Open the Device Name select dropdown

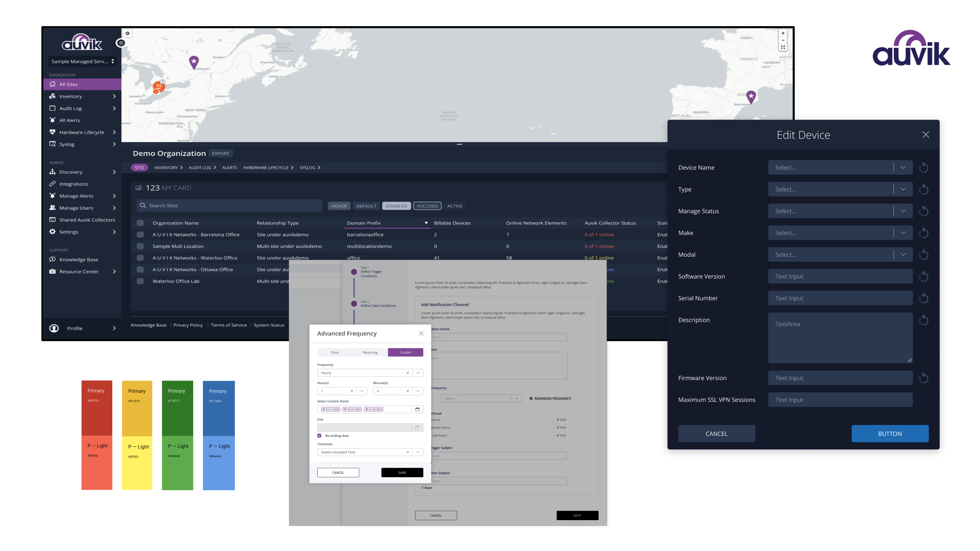coord(903,168)
